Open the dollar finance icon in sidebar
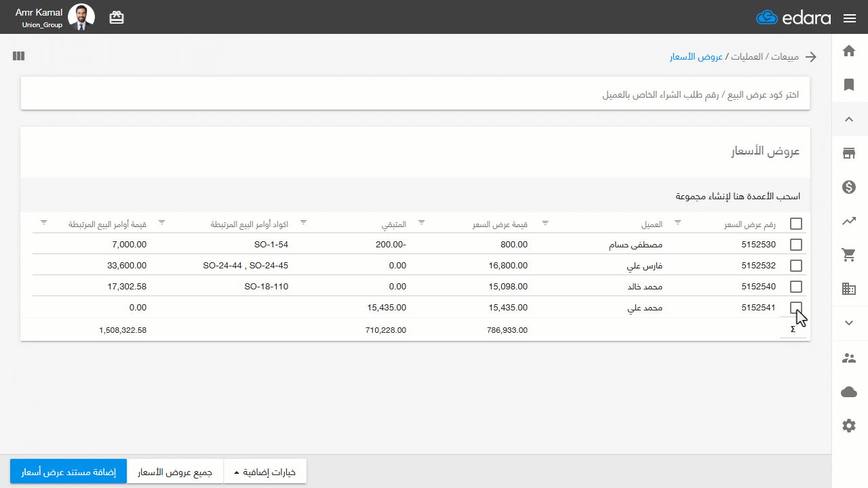The width and height of the screenshot is (868, 488). click(x=849, y=187)
